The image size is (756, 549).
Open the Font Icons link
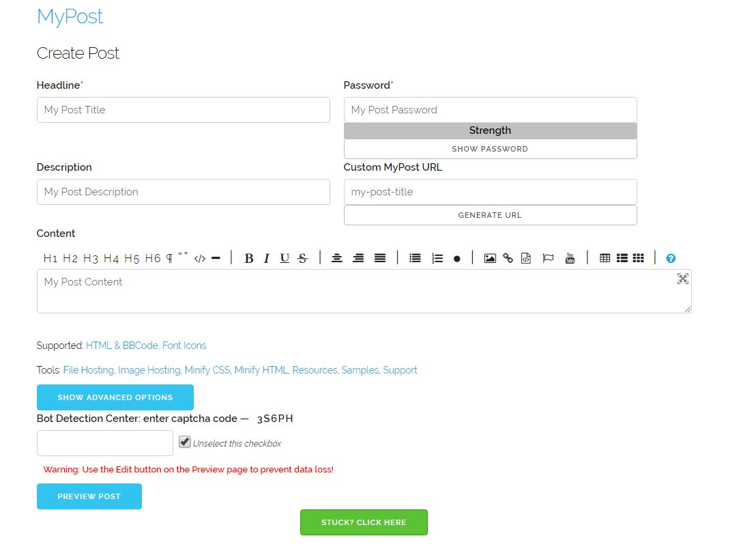pos(184,346)
